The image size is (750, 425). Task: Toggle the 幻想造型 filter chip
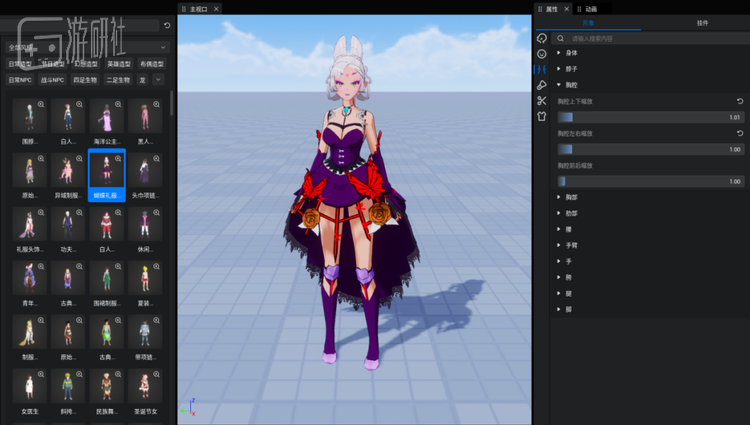tap(86, 64)
